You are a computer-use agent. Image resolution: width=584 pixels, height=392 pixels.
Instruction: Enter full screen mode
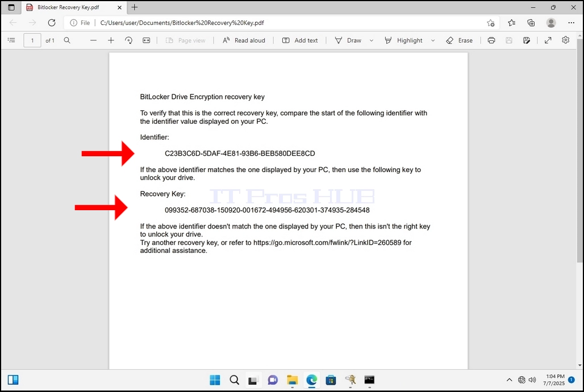(x=548, y=40)
